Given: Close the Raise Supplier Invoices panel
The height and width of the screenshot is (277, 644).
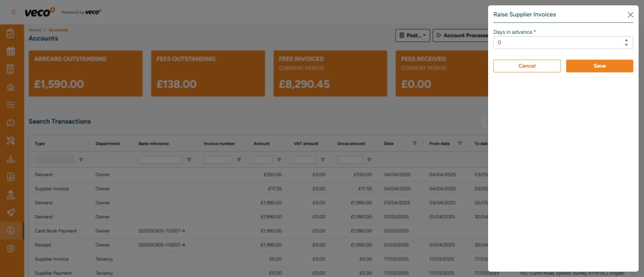Looking at the screenshot, I should (630, 15).
